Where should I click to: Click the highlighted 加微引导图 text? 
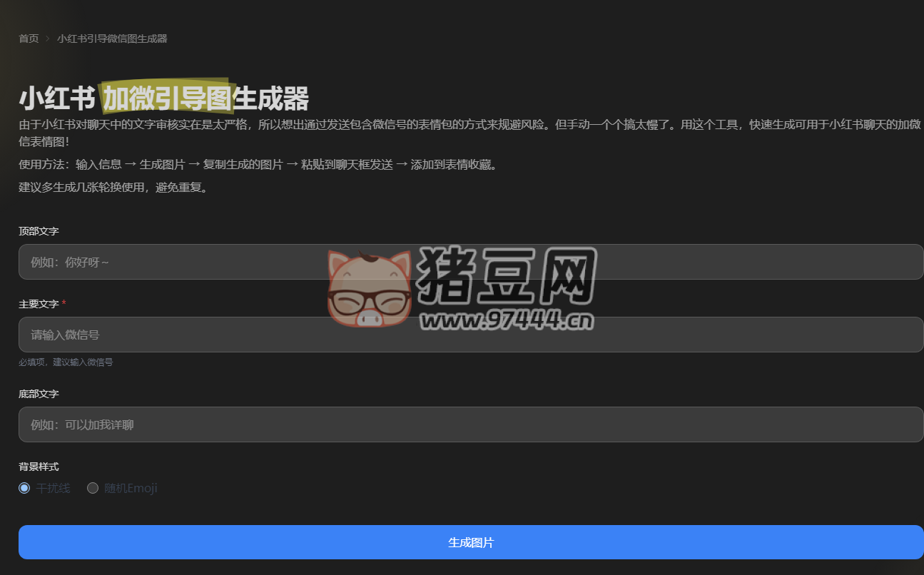click(x=168, y=98)
